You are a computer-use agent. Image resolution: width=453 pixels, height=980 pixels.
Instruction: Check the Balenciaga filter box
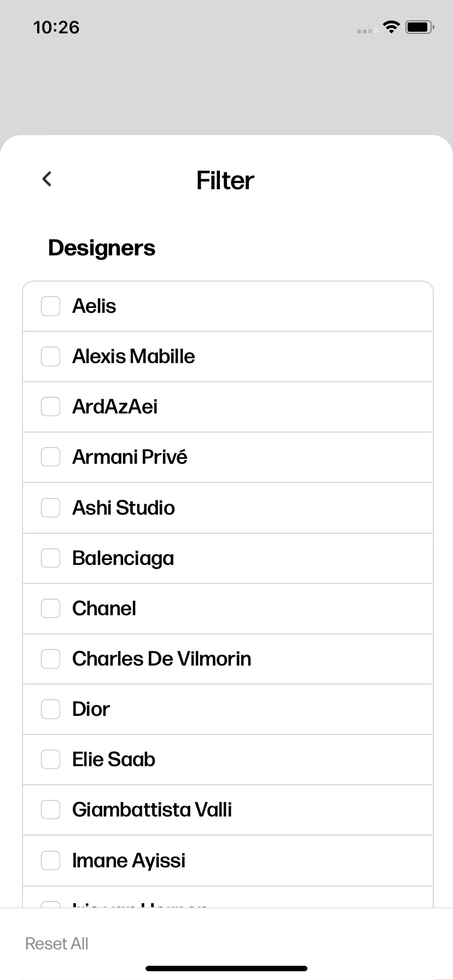pos(51,558)
